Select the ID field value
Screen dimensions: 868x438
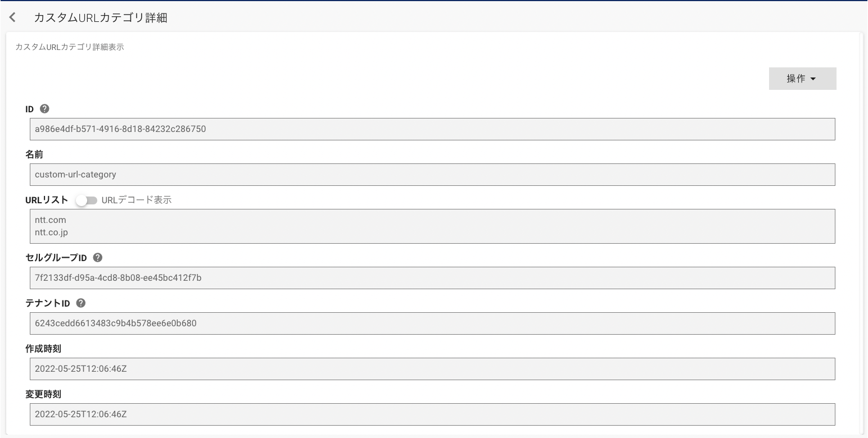pos(432,129)
